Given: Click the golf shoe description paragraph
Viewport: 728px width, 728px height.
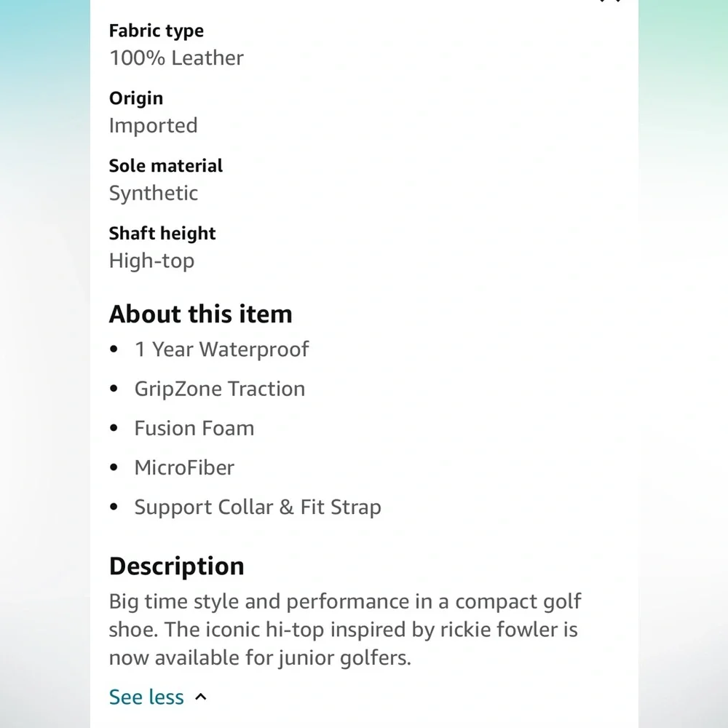Looking at the screenshot, I should [x=345, y=630].
